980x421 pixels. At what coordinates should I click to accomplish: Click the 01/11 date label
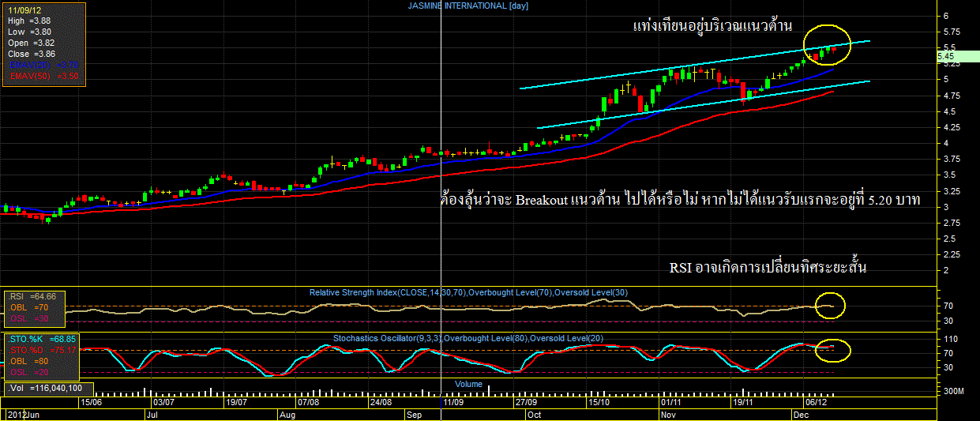(x=670, y=401)
